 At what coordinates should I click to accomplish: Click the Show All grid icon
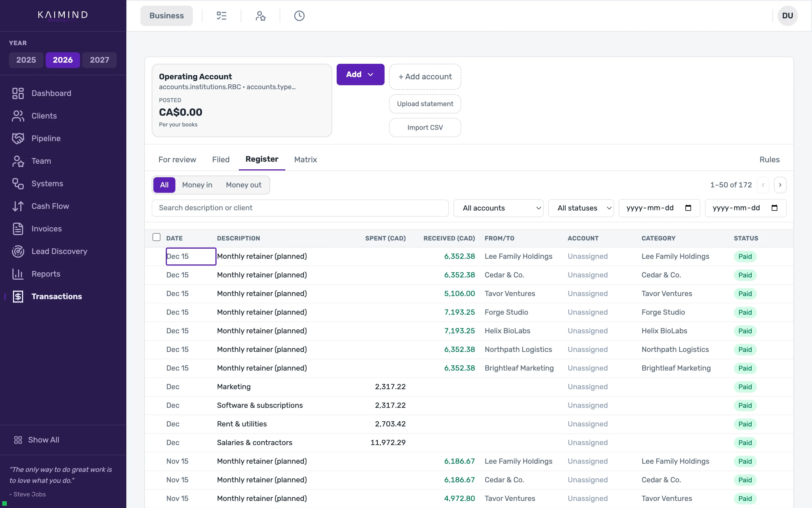coord(18,440)
